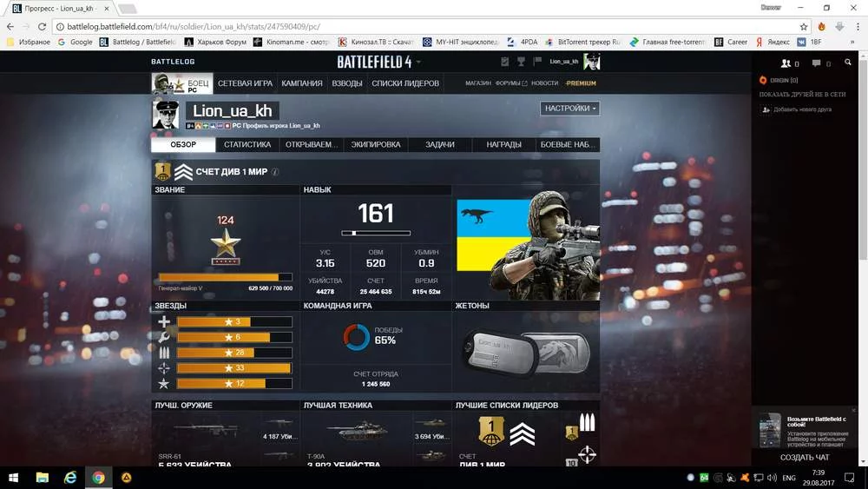The height and width of the screenshot is (489, 868).
Task: Open File Explorer from taskbar
Action: (x=42, y=478)
